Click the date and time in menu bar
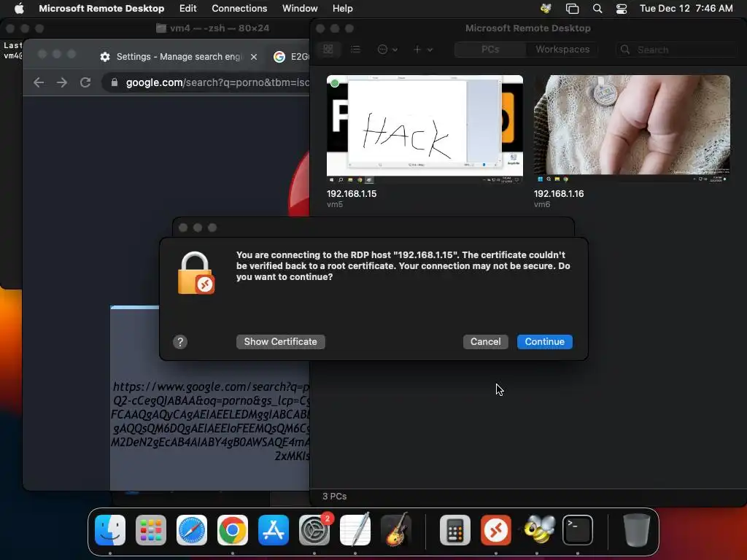 (686, 8)
